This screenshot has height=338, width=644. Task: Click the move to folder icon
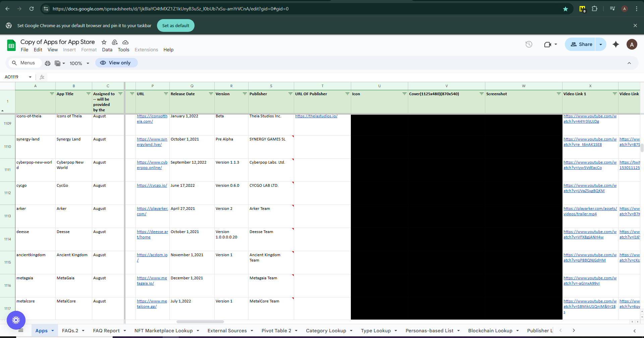click(115, 42)
